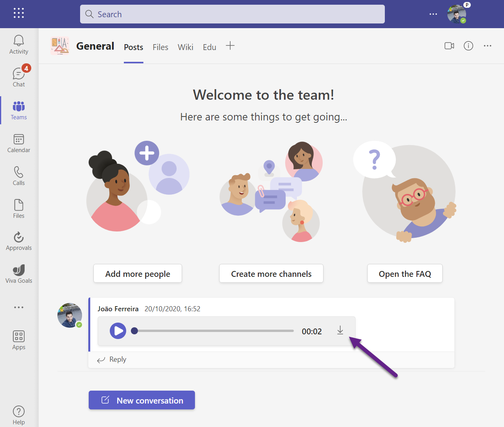Open the Calendar in the sidebar
Image resolution: width=504 pixels, height=427 pixels.
(x=19, y=143)
